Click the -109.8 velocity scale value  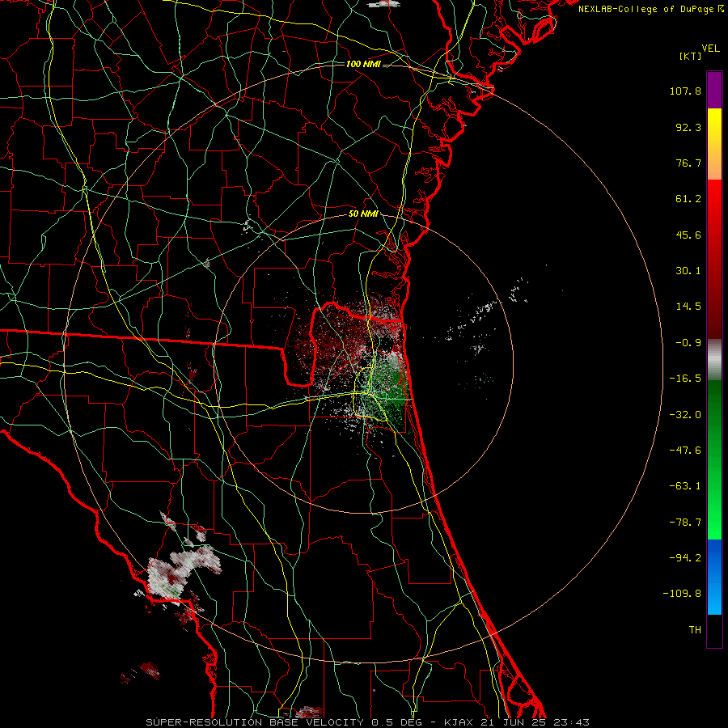click(x=682, y=594)
